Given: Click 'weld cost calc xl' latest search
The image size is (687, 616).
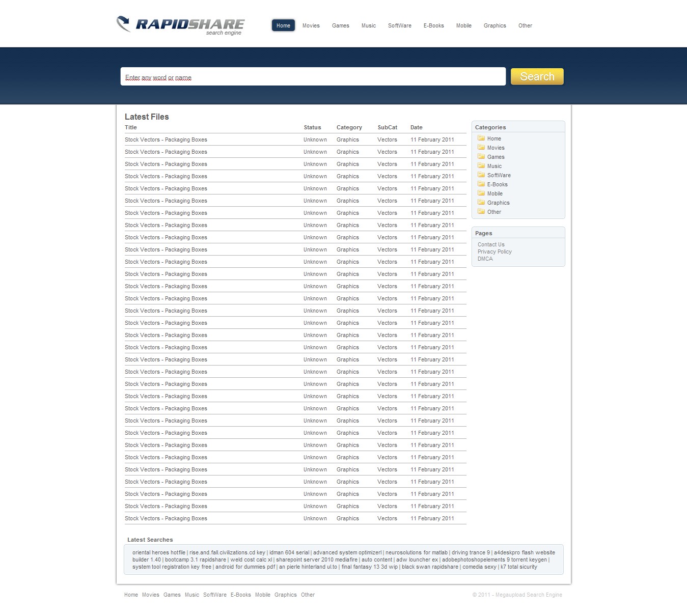Looking at the screenshot, I should 251,559.
